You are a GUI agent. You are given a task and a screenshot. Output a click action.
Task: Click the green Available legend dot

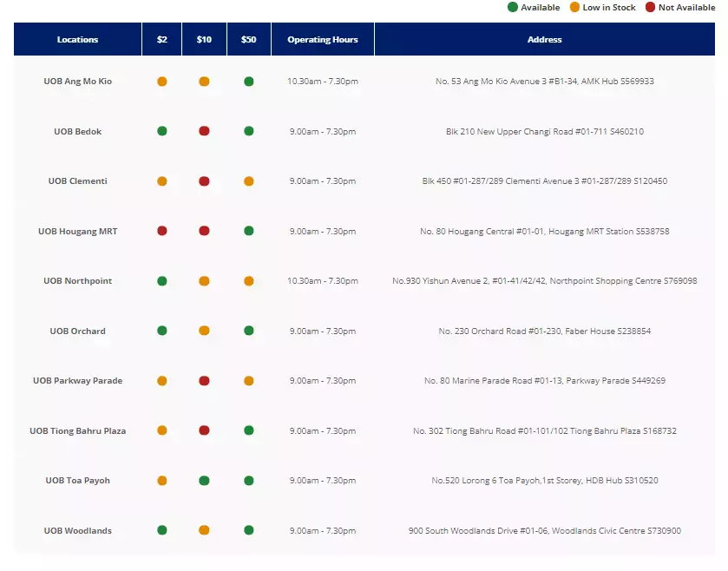point(513,8)
